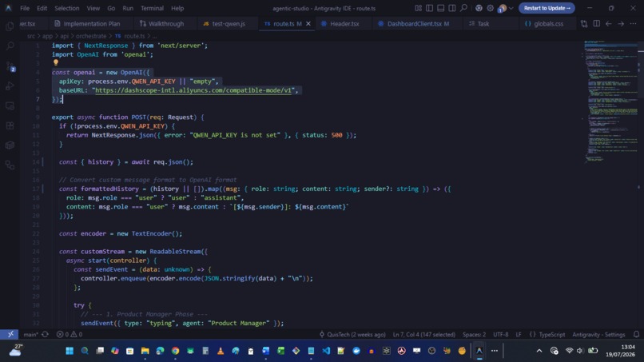Close the route.ts editor tab
The width and height of the screenshot is (644, 362).
[308, 24]
